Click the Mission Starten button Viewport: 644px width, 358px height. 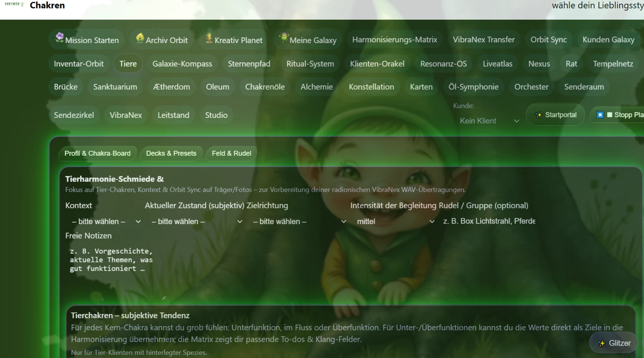87,40
